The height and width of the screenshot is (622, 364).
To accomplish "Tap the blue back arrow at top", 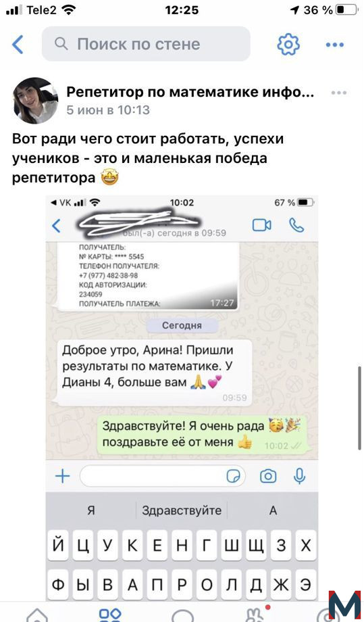I will click(18, 44).
